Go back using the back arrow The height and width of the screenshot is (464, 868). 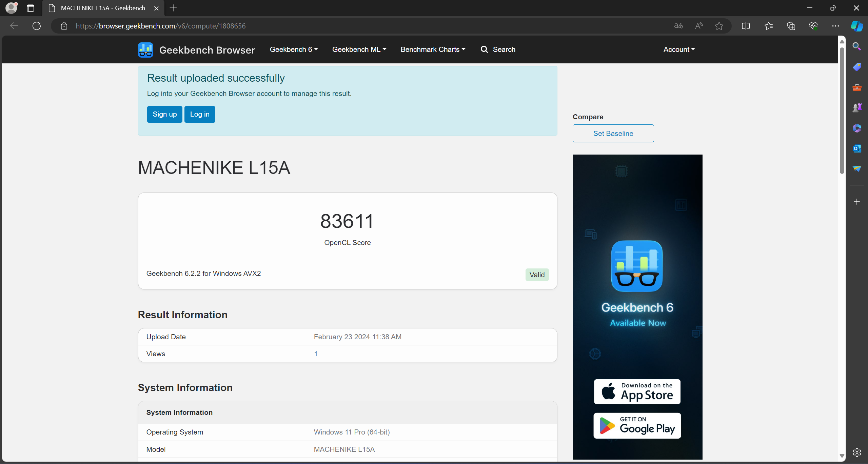[x=14, y=26]
